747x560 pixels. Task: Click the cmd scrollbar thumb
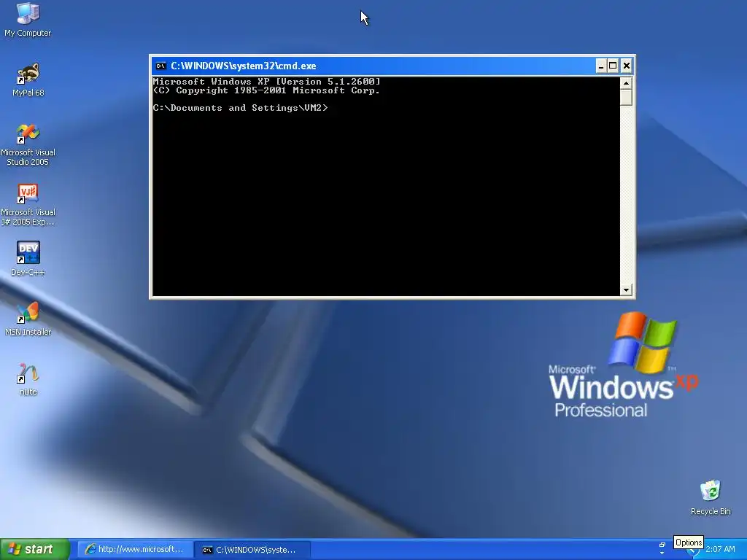click(626, 97)
